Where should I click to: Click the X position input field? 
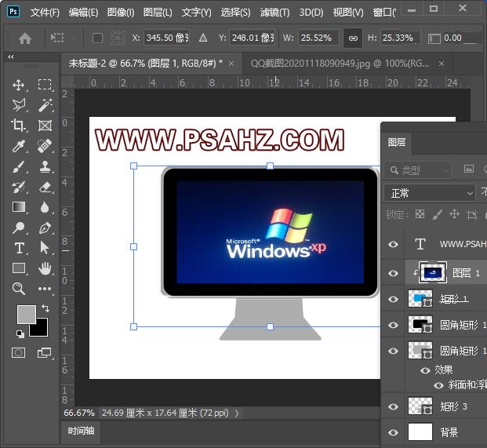click(x=167, y=38)
